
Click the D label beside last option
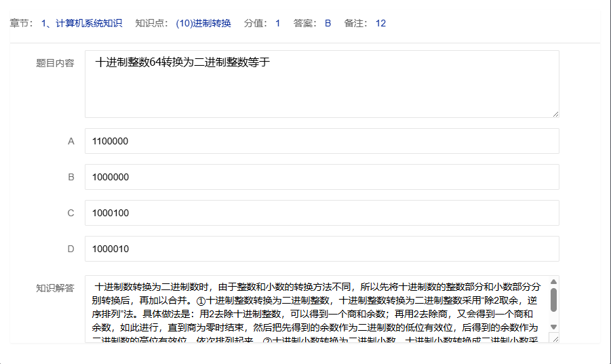coord(71,249)
